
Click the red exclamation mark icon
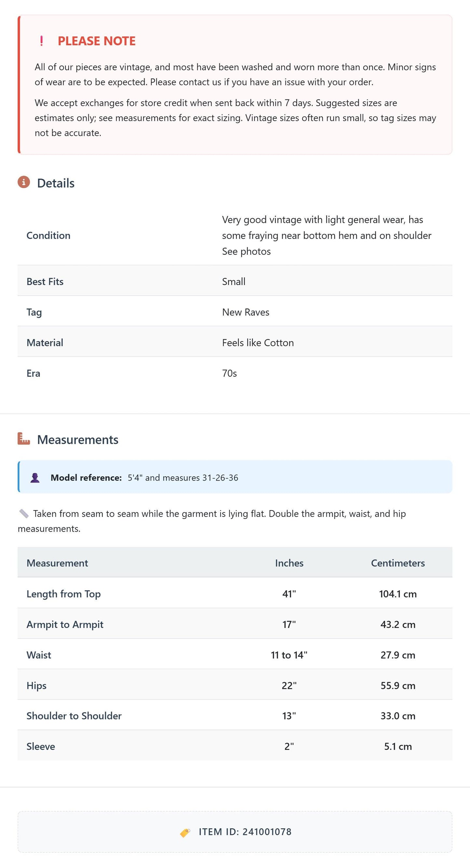click(x=41, y=41)
